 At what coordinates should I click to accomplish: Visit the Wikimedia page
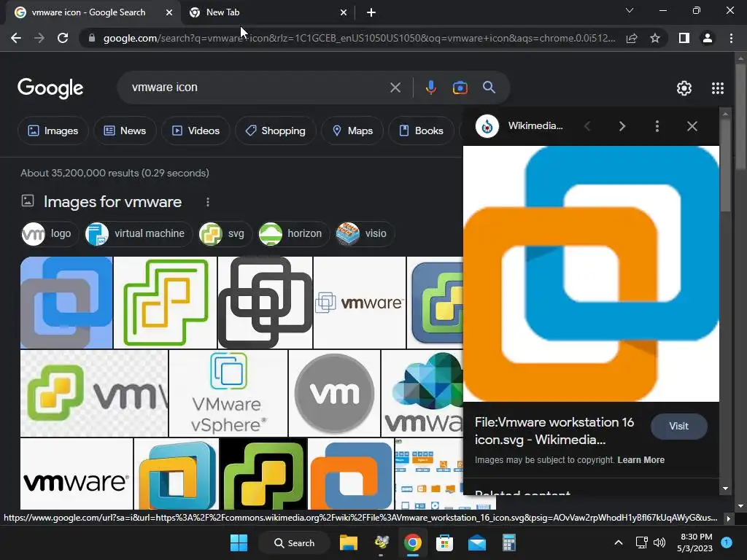click(679, 426)
